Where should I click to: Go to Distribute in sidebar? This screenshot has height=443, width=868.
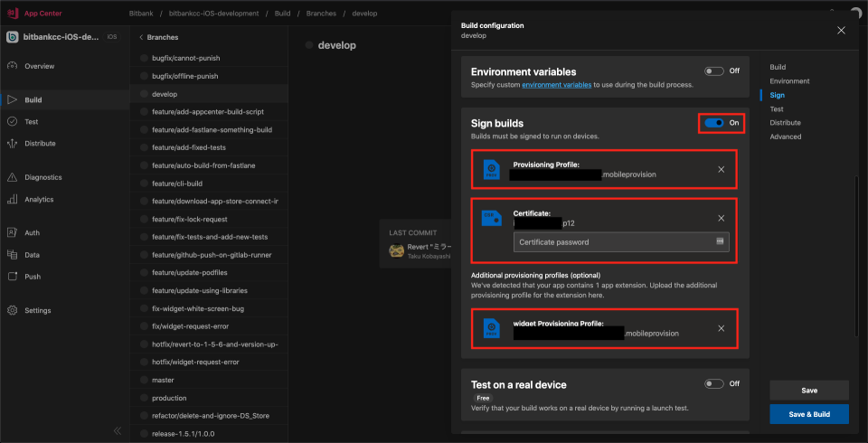(x=40, y=144)
